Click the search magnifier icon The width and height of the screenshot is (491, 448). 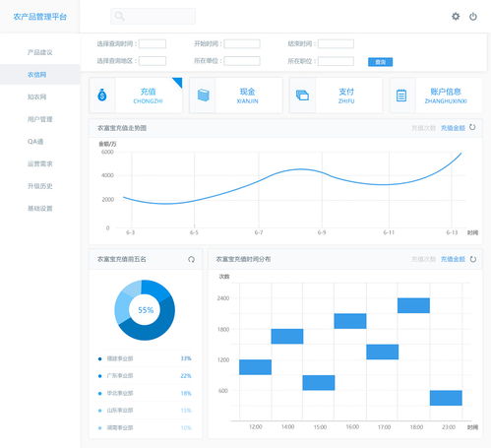[x=119, y=16]
